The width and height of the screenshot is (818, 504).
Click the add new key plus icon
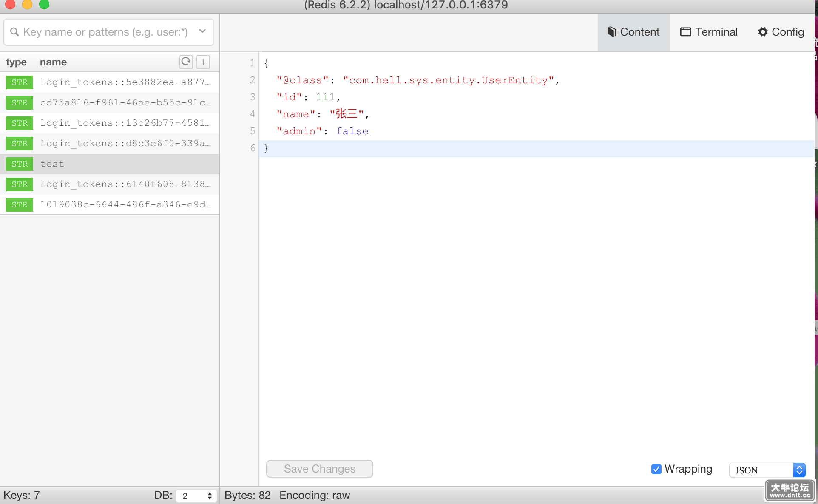click(203, 62)
